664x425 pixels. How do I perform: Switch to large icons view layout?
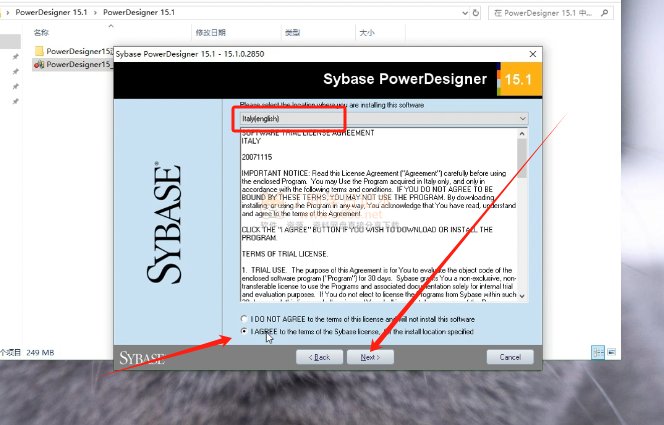(x=611, y=352)
